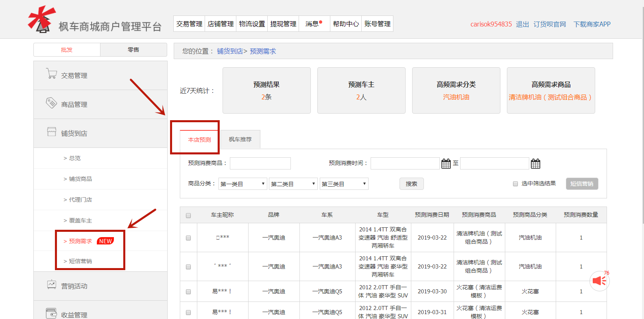Click the shopping cart icon for 交易管理
The height and width of the screenshot is (319, 644).
tap(51, 74)
